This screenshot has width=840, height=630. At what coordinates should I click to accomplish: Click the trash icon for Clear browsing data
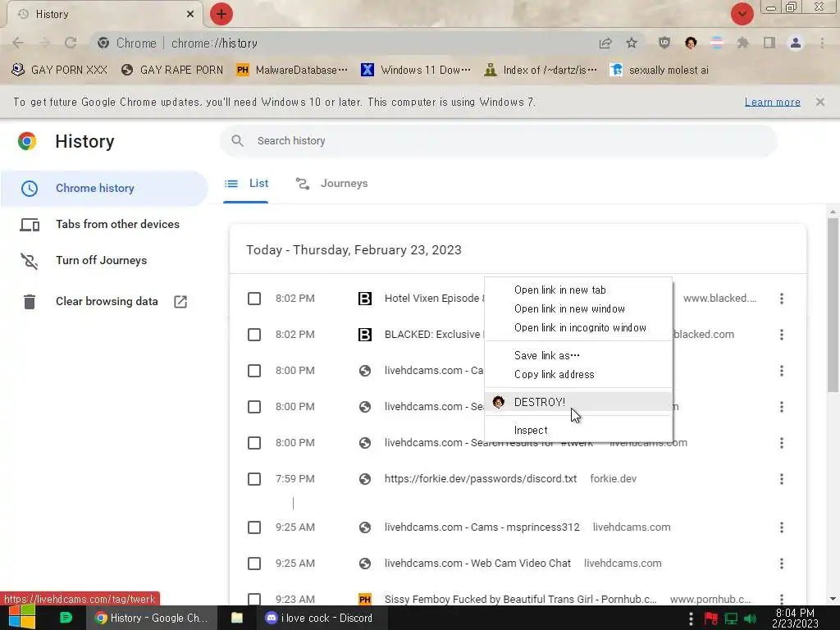click(30, 302)
